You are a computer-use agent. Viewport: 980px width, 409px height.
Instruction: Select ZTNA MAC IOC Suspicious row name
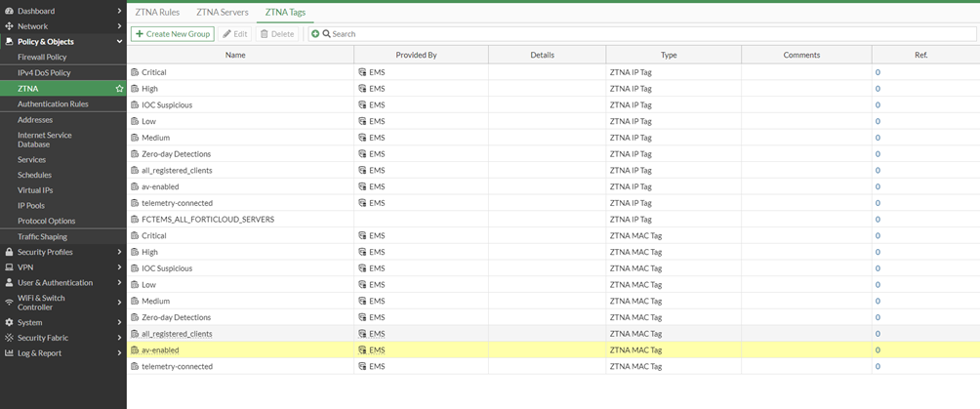point(167,268)
